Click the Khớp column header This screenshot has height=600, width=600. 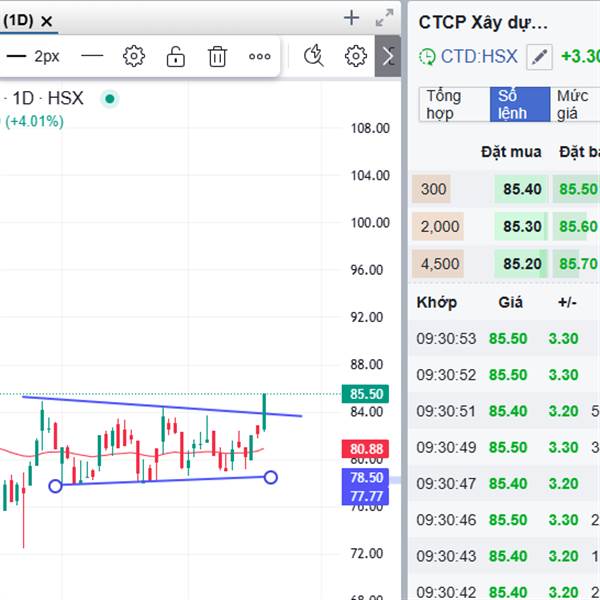[437, 303]
